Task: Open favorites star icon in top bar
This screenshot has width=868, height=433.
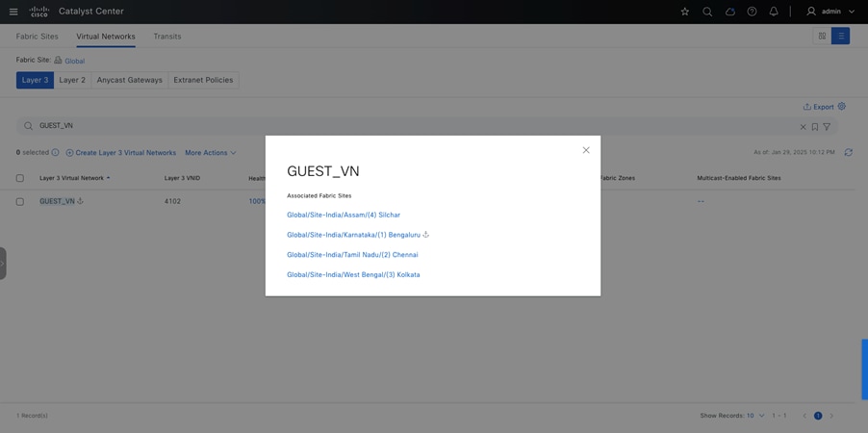Action: [x=685, y=12]
